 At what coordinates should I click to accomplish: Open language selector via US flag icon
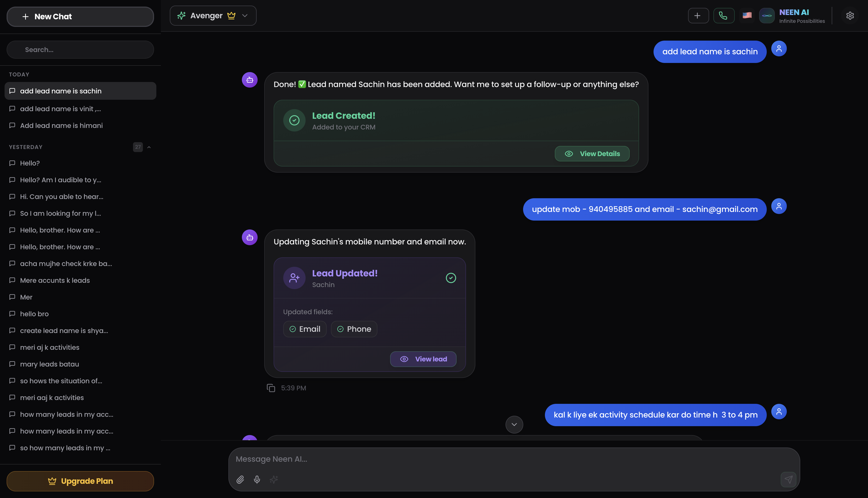747,15
